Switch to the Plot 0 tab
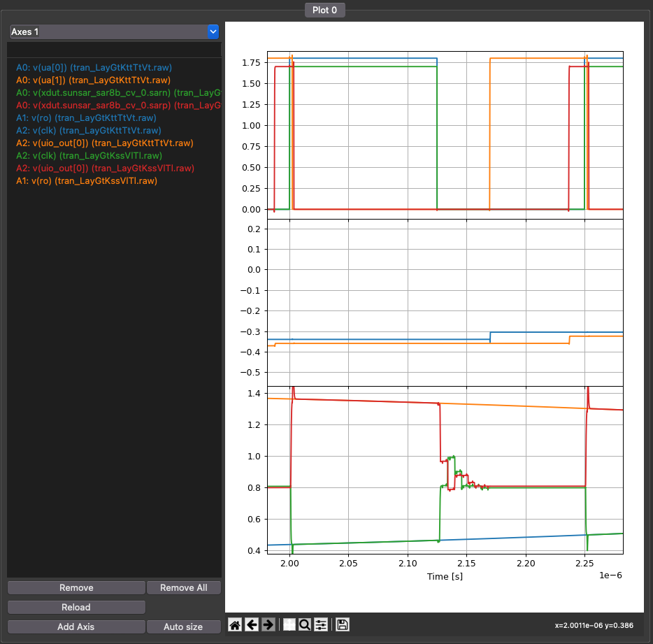The width and height of the screenshot is (653, 644). (325, 10)
